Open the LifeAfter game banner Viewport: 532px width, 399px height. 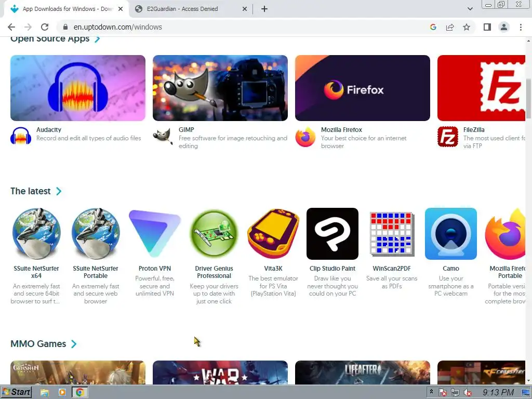point(362,373)
